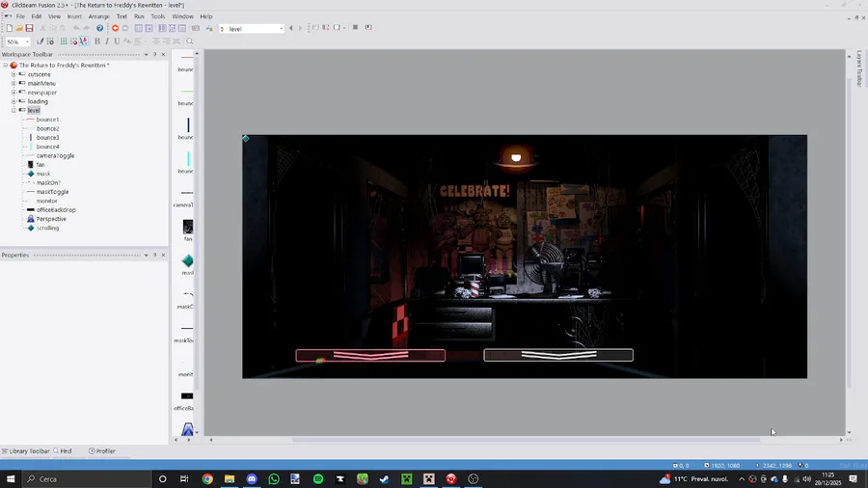This screenshot has width=868, height=488.
Task: Click the paint brush toolbar icon
Action: point(40,41)
